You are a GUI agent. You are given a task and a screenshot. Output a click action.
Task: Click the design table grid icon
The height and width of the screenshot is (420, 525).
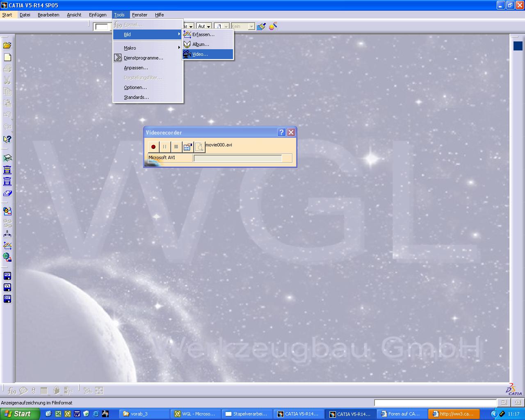(x=44, y=390)
